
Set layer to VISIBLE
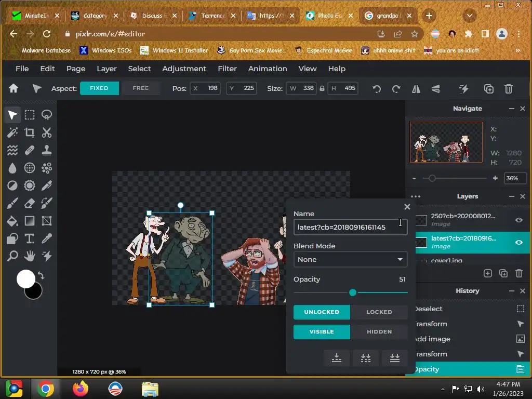[x=322, y=332]
